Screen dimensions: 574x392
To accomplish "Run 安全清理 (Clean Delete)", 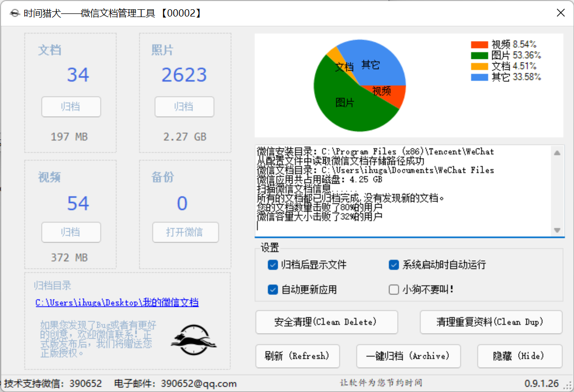I will click(x=326, y=322).
